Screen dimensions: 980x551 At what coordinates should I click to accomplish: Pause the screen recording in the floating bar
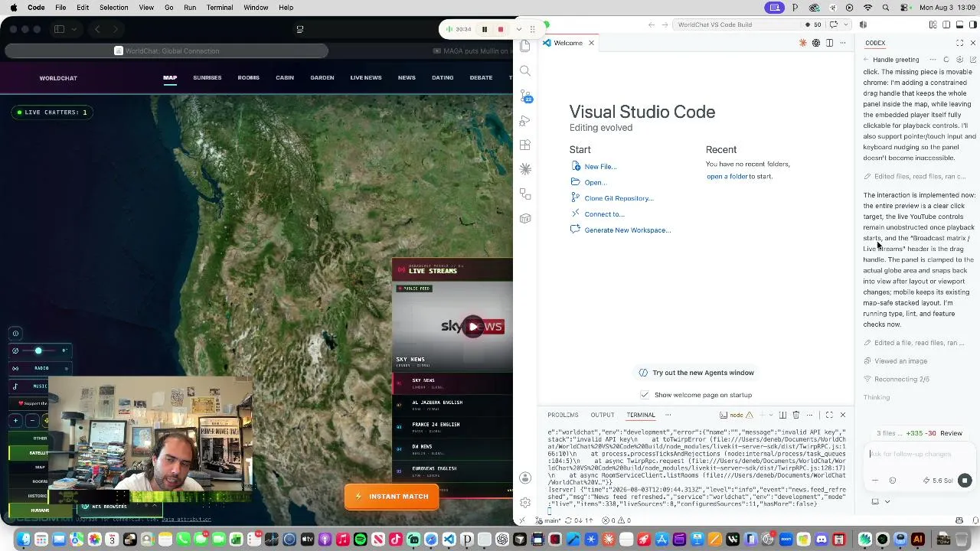(x=485, y=29)
